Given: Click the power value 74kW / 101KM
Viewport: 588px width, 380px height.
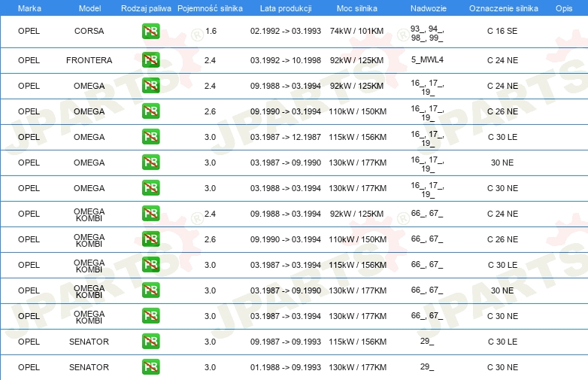Looking at the screenshot, I should pos(356,31).
